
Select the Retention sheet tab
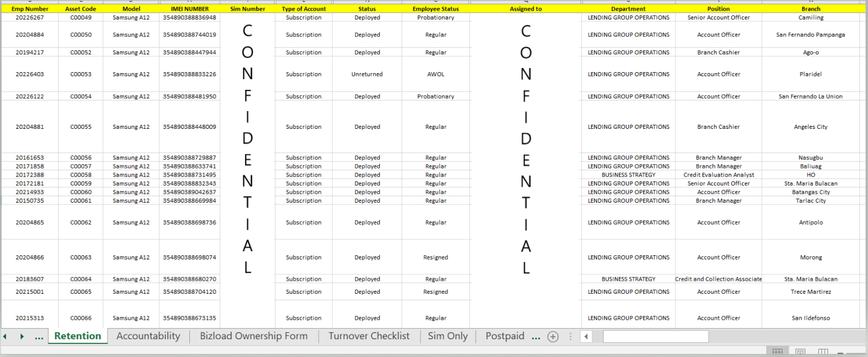78,336
